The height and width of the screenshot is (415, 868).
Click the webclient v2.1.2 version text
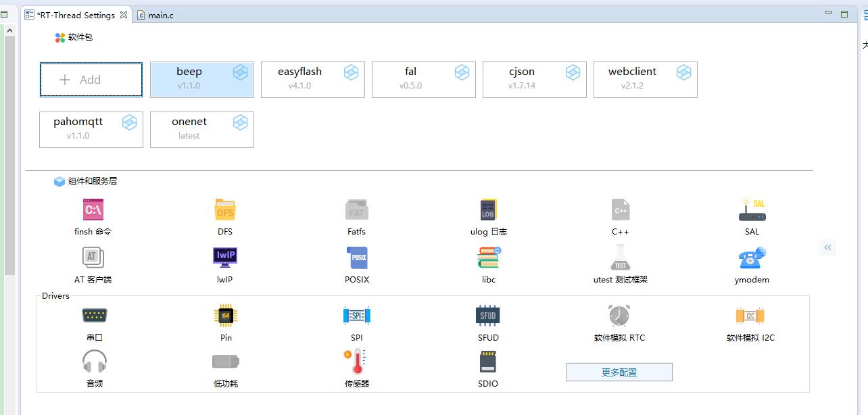point(633,86)
